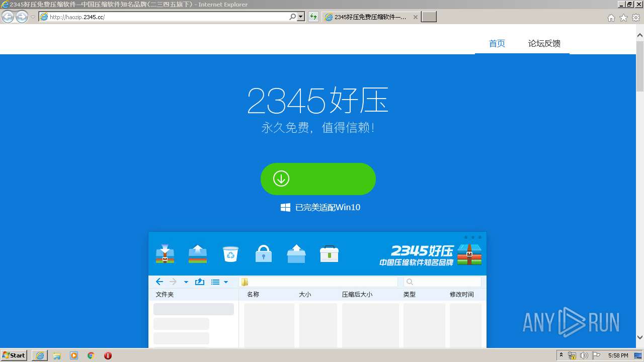Click the 文件夹 column header
The width and height of the screenshot is (644, 362).
(x=165, y=295)
